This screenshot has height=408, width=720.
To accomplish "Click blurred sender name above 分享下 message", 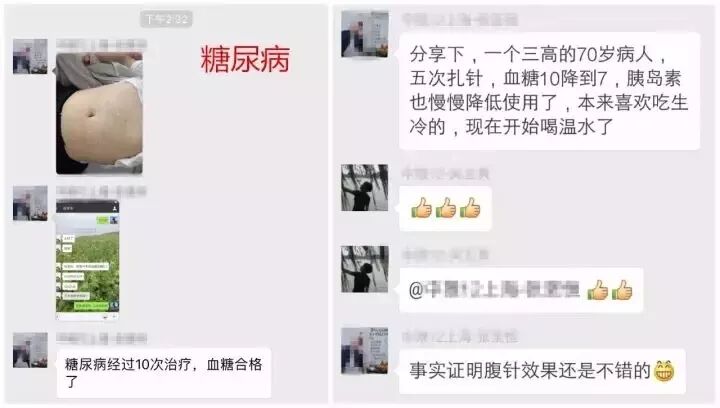I will (x=460, y=20).
